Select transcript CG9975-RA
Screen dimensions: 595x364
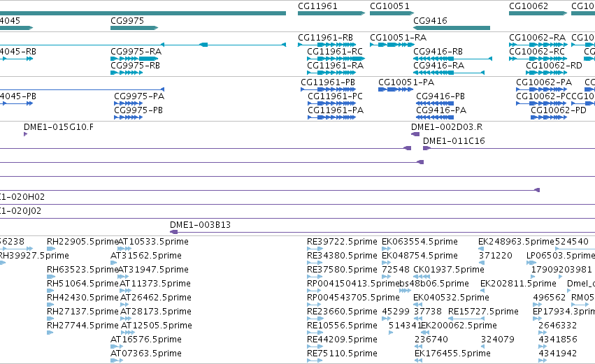click(134, 59)
